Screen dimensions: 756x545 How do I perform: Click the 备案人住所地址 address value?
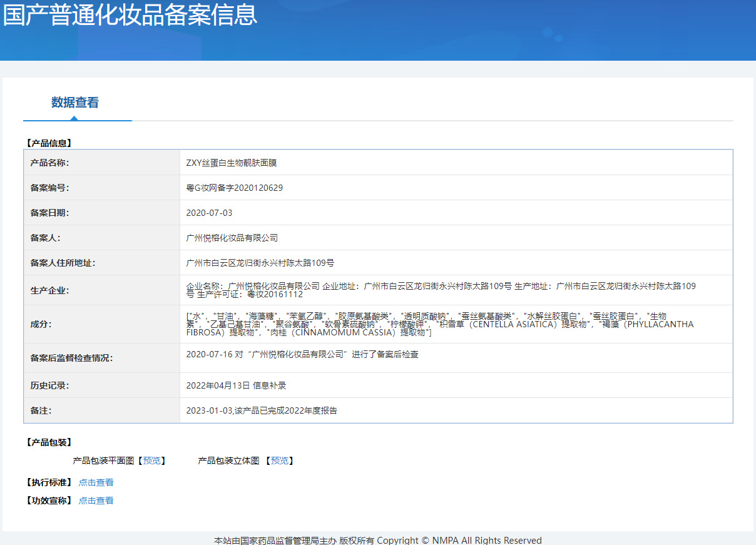click(260, 263)
